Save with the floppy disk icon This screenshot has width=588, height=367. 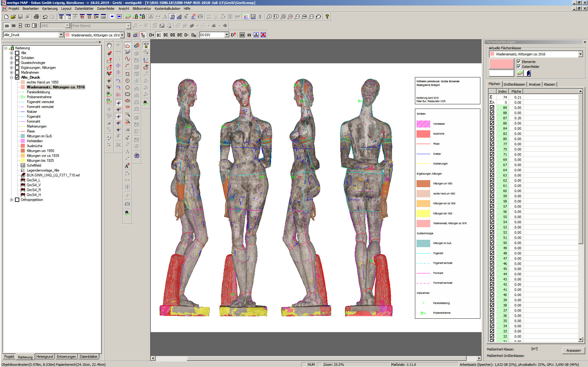click(20, 17)
